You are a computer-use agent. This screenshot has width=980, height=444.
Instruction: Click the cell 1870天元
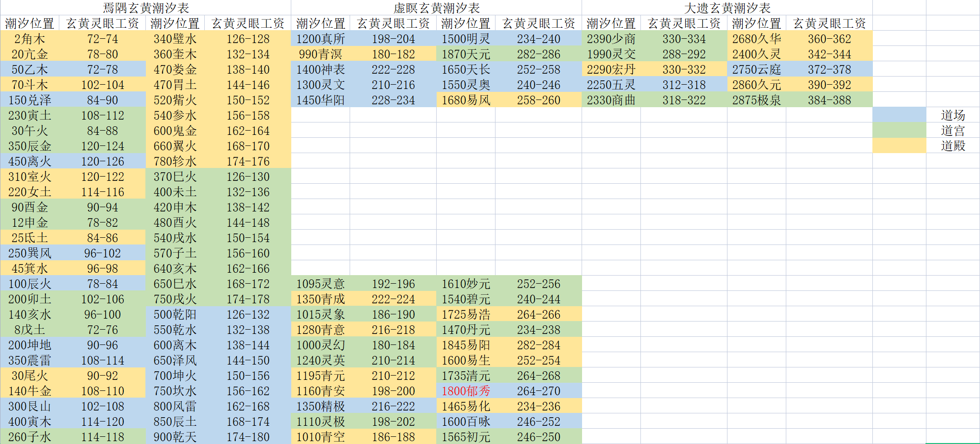(x=466, y=54)
